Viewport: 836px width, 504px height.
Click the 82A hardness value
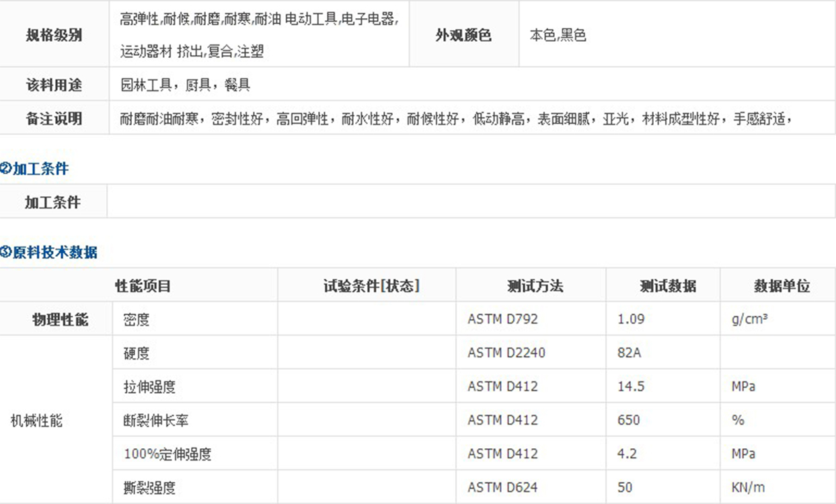[x=629, y=353]
